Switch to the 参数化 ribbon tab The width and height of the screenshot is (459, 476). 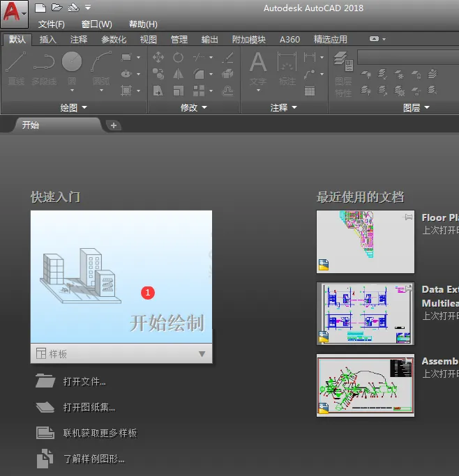pos(114,40)
